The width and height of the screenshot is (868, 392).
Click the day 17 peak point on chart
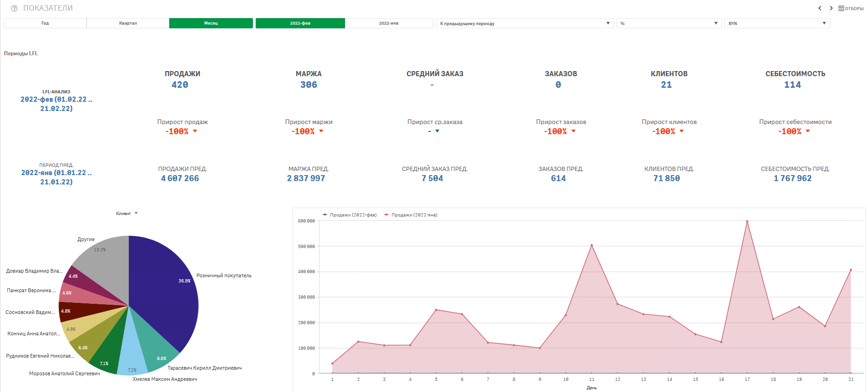point(747,222)
